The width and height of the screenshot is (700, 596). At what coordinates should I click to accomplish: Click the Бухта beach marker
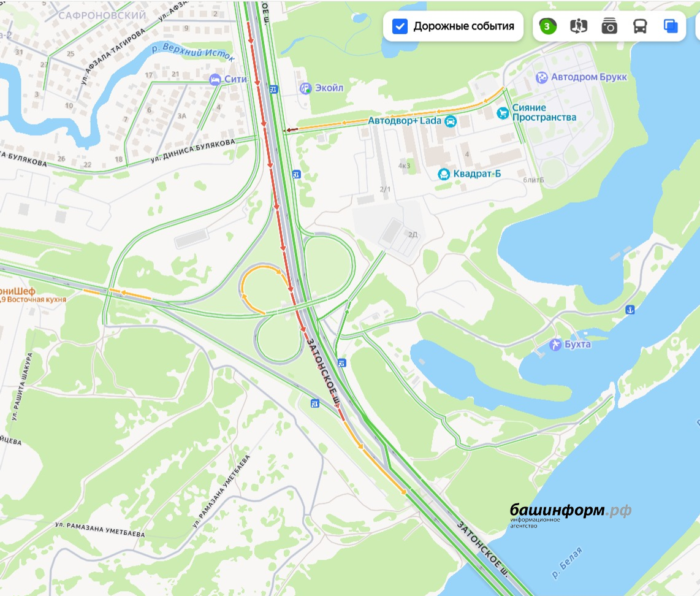click(555, 345)
